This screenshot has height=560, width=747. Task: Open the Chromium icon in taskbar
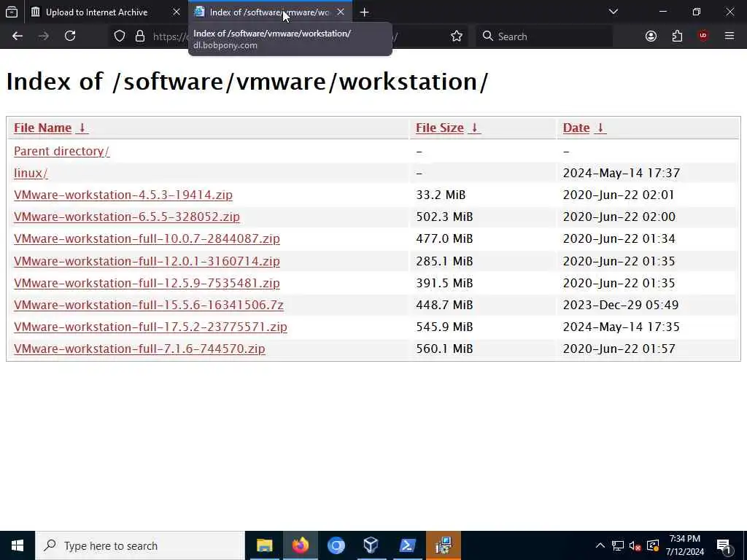tap(336, 545)
